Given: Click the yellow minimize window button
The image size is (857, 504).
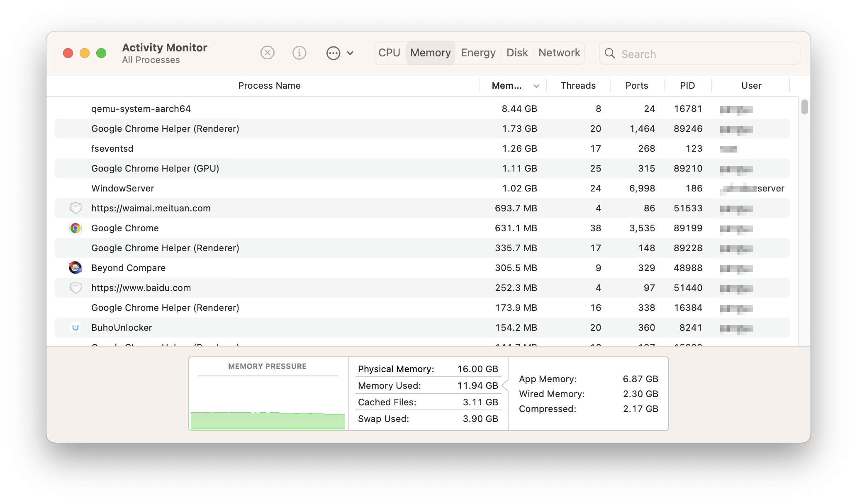Looking at the screenshot, I should coord(85,53).
